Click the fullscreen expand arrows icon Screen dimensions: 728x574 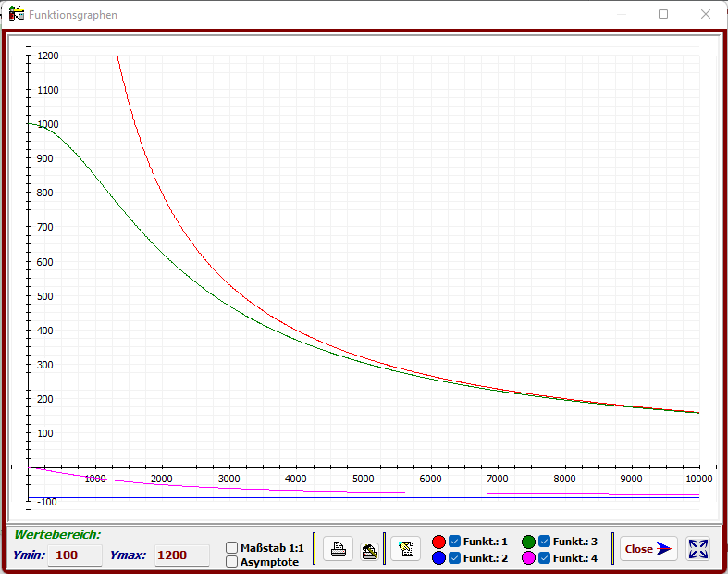698,549
